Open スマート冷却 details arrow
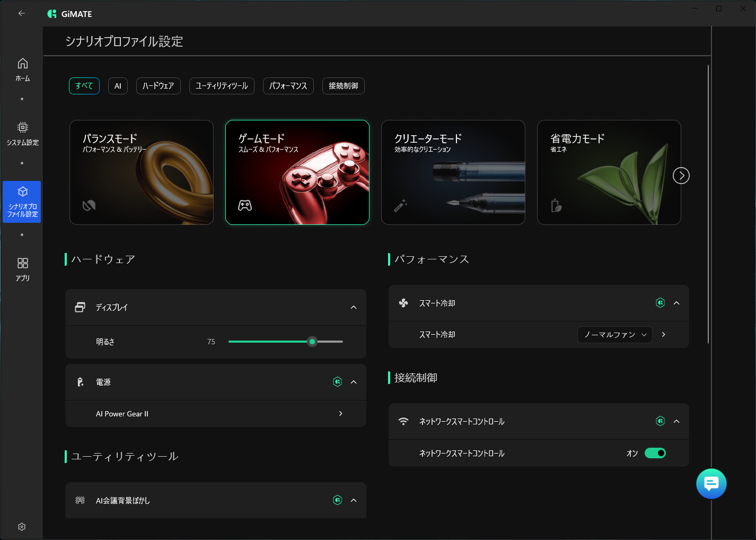 point(664,335)
